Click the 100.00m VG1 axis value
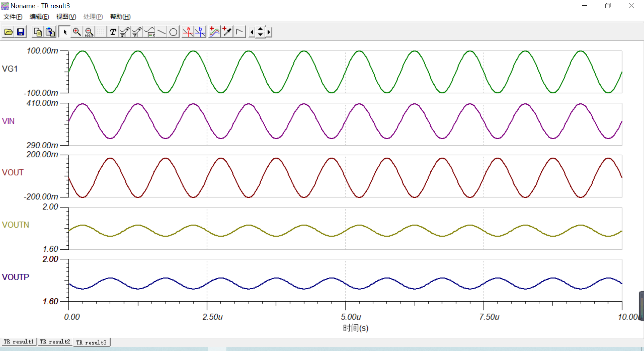Viewport: 644px width, 351px height. coord(42,51)
